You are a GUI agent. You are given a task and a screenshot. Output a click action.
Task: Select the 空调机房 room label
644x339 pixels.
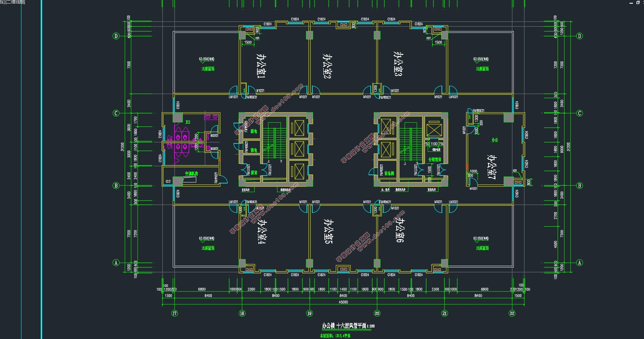[191, 173]
